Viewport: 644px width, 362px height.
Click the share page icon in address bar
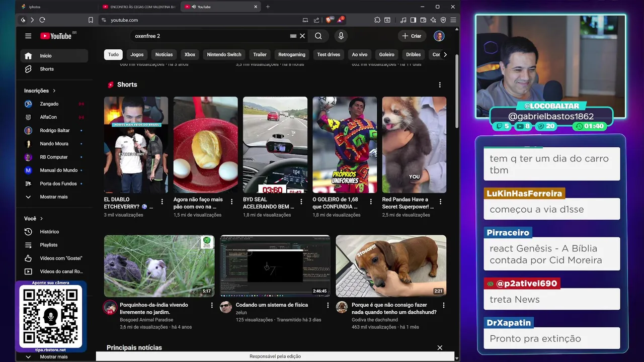(x=316, y=20)
